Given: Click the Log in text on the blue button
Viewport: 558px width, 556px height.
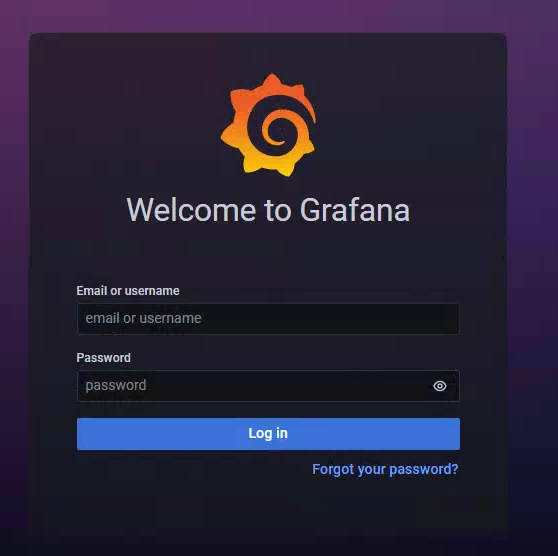Looking at the screenshot, I should click(268, 433).
